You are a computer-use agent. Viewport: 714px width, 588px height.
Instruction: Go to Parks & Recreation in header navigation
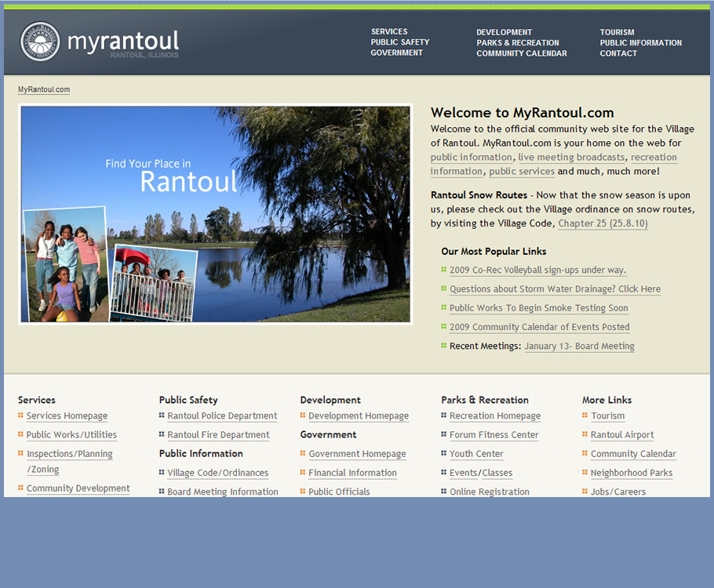click(x=518, y=43)
